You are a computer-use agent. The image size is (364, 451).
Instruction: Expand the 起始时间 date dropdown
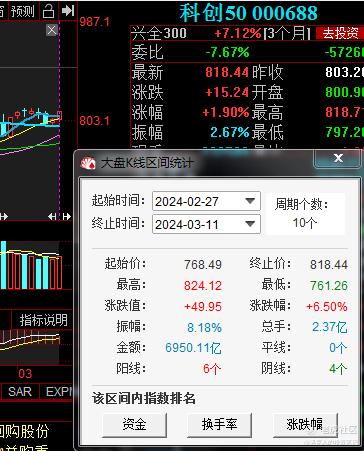[x=250, y=201]
